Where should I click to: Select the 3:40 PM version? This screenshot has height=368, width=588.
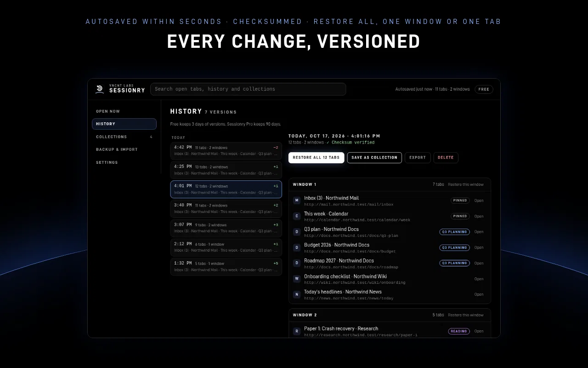pos(226,209)
